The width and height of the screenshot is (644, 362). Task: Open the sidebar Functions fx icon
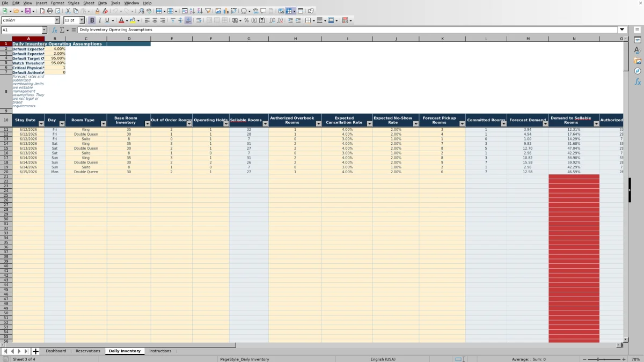coord(638,82)
